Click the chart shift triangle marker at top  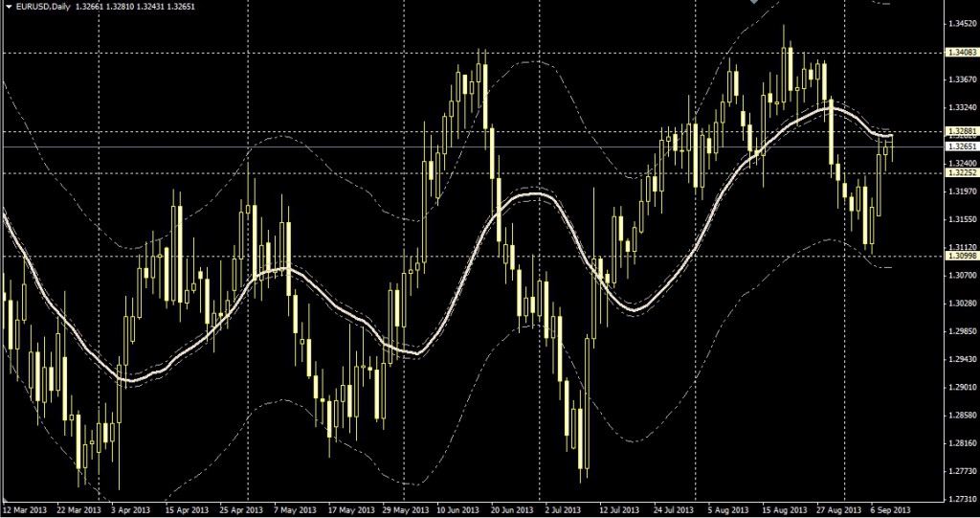[754, 3]
